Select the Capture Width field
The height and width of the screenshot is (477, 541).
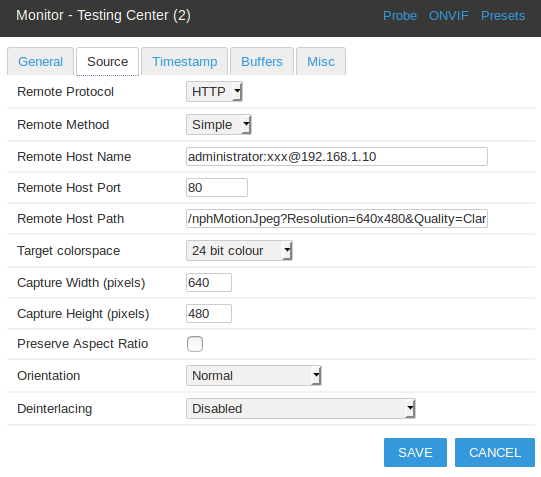[209, 282]
